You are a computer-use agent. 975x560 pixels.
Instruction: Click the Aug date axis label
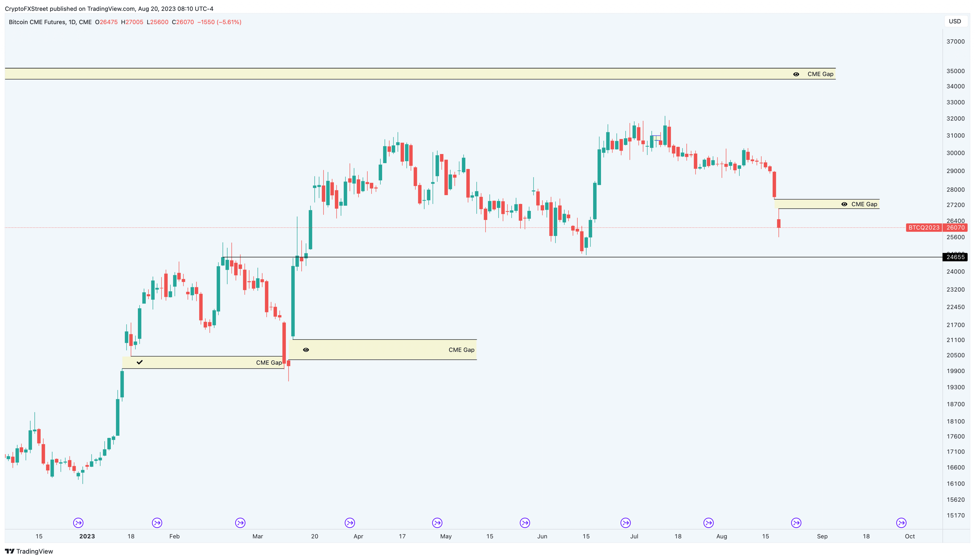point(722,536)
